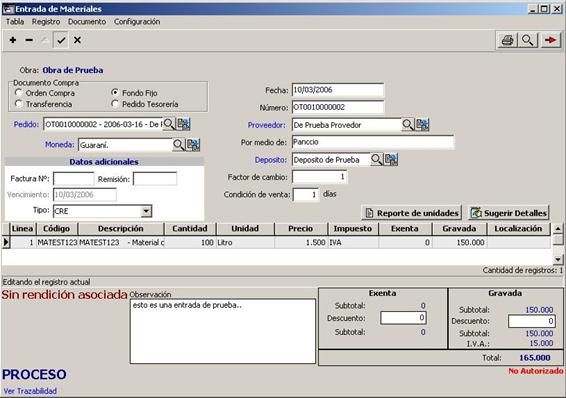Click the minus delete record icon

29,40
